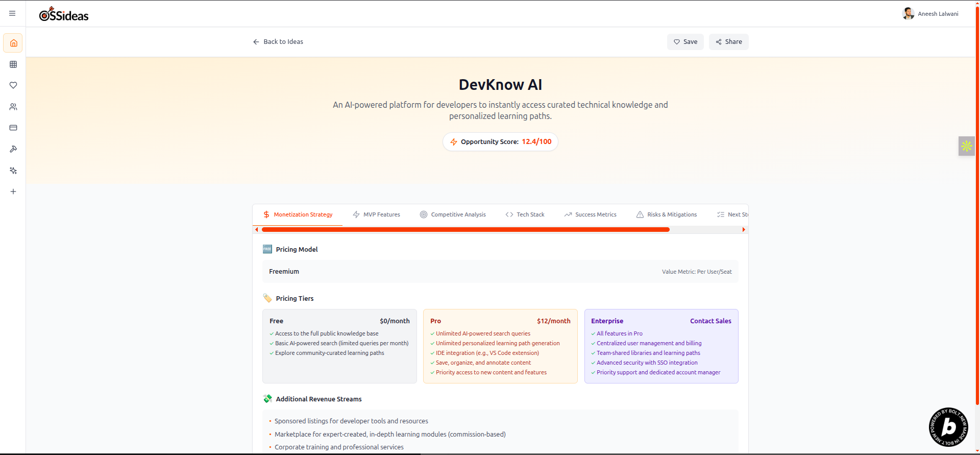Click 'Marketplace for expert-created' revenue stream item

pos(390,435)
